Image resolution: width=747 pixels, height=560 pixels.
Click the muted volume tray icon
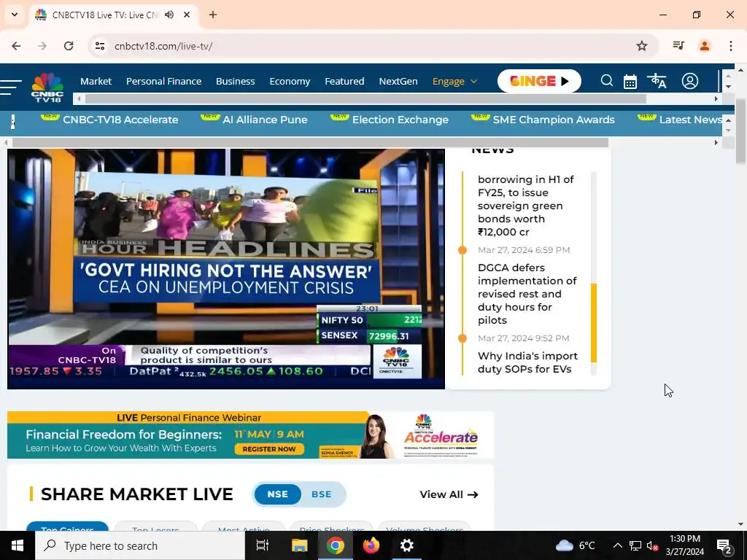click(652, 545)
